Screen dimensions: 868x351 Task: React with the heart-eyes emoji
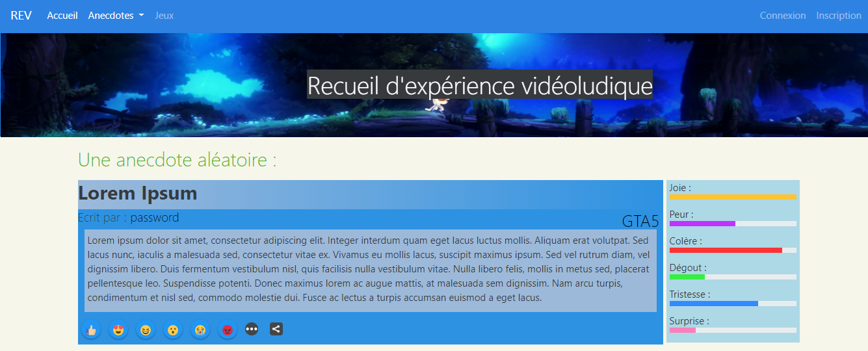point(118,330)
